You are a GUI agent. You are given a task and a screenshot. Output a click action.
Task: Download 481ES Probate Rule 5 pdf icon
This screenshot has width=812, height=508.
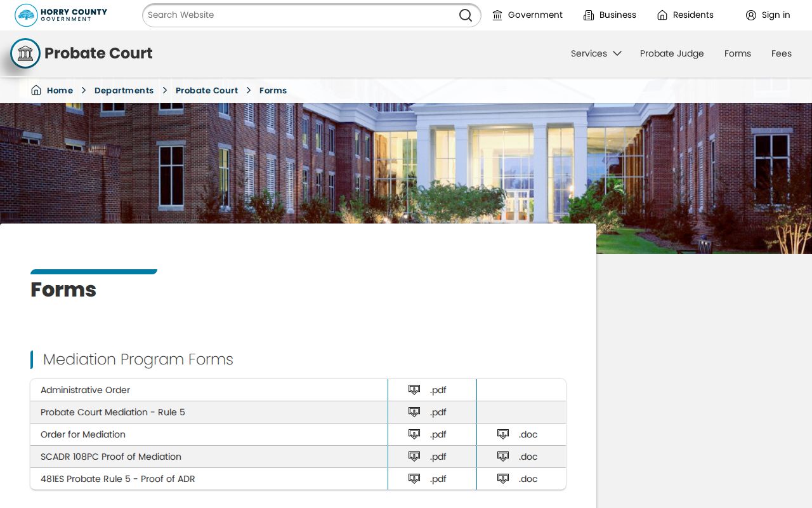(x=414, y=479)
